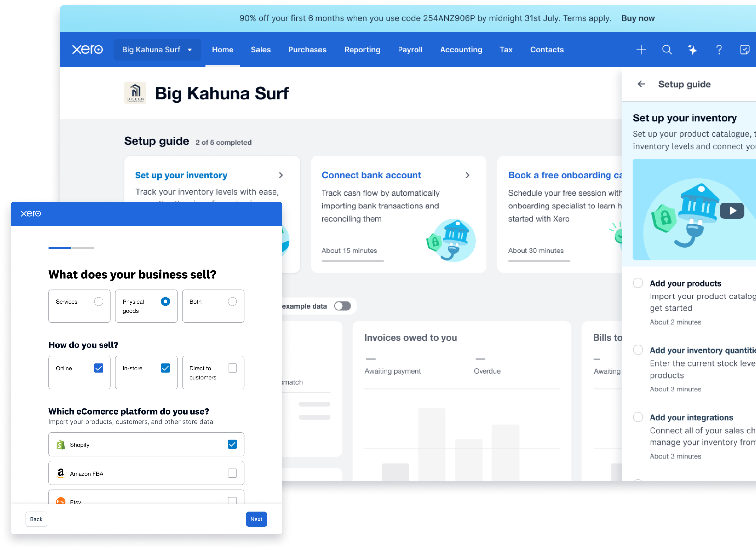Mark Add your integrations step circle
Viewport: 756px width, 550px height.
click(638, 417)
